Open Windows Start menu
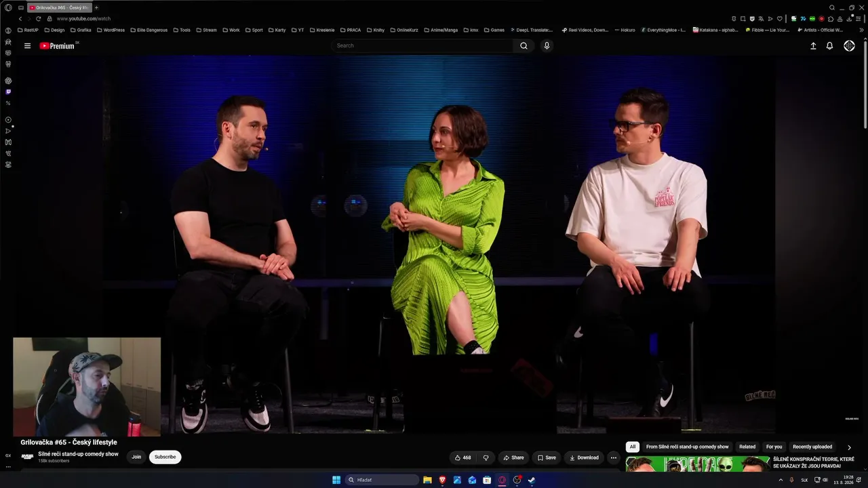Image resolution: width=868 pixels, height=488 pixels. pyautogui.click(x=336, y=480)
